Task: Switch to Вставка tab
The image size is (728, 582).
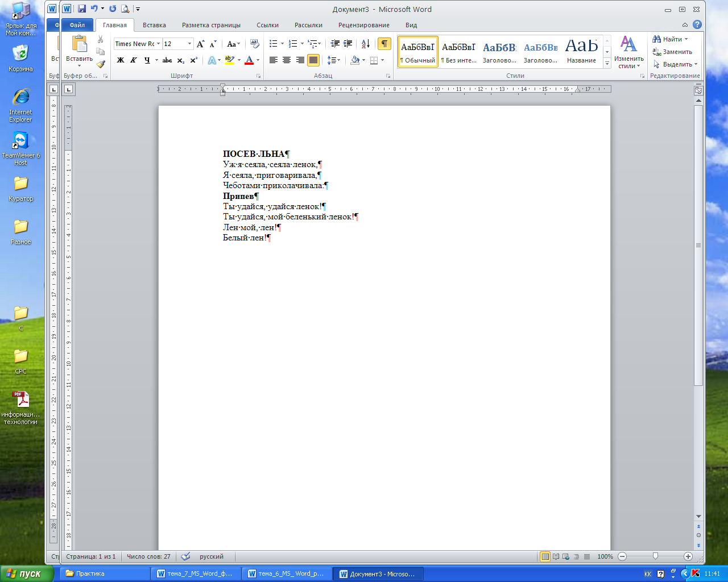Action: pyautogui.click(x=154, y=25)
